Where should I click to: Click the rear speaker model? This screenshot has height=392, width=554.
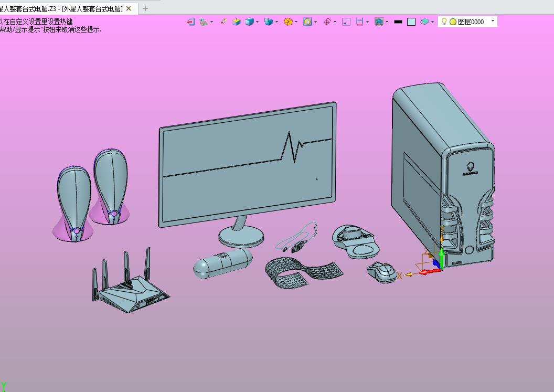coord(111,186)
